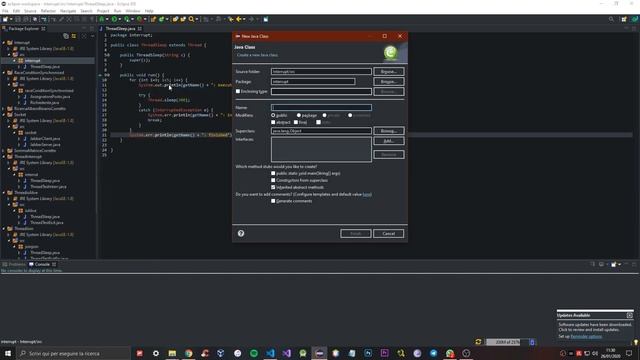Enable the Enclosing type checkbox
The image size is (640, 360).
click(238, 91)
